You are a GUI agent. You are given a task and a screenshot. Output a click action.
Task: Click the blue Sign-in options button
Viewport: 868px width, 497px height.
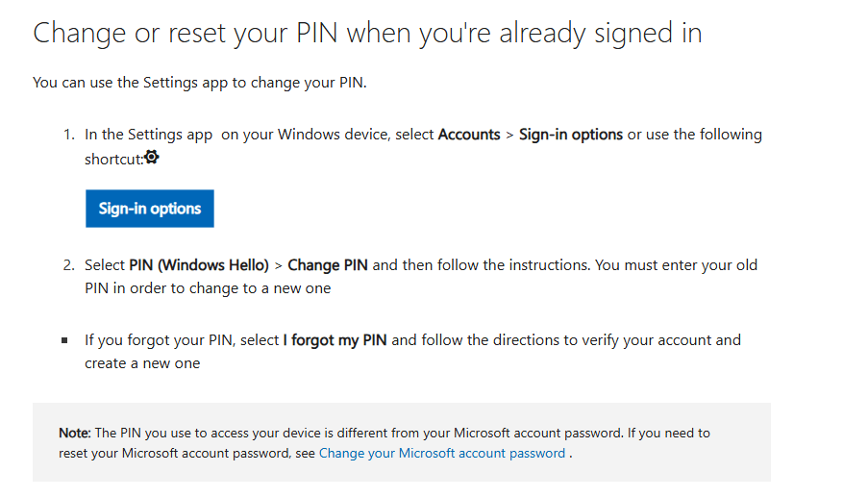(150, 209)
